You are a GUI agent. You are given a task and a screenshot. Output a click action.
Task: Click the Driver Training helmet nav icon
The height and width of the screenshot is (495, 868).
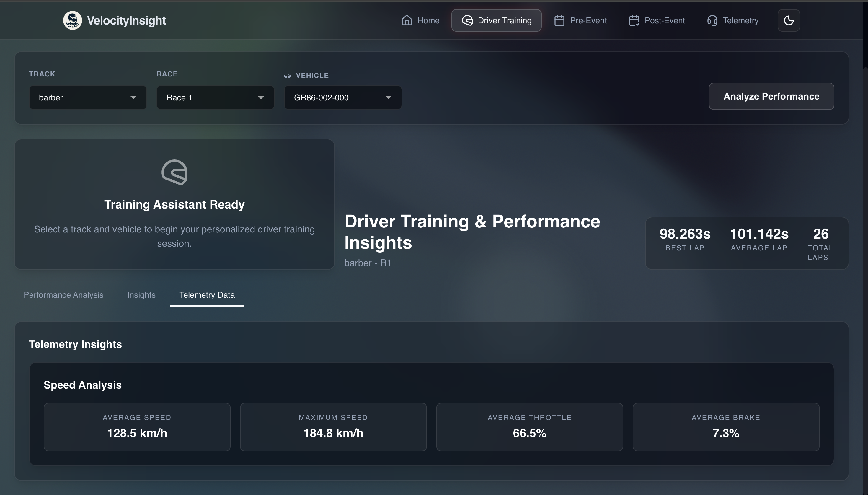(467, 20)
